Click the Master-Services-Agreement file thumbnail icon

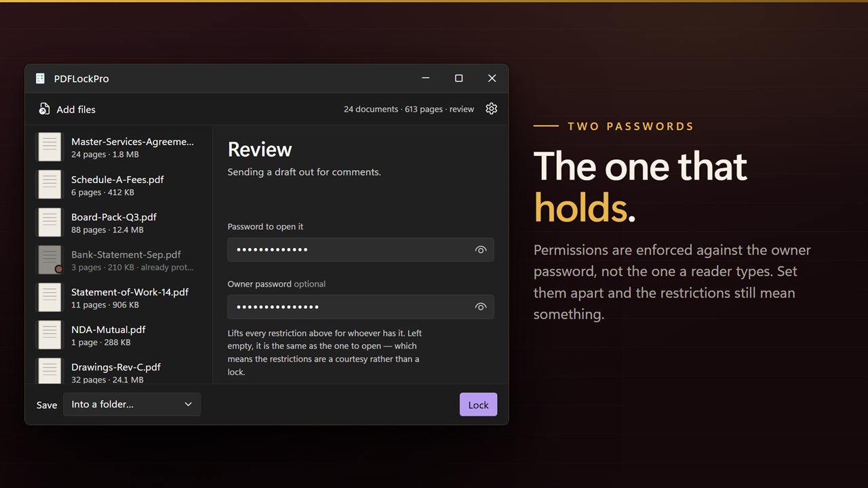click(x=50, y=147)
